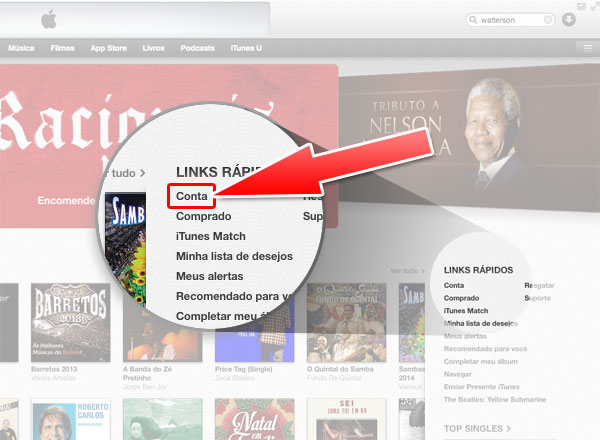Open the downloads arrow icon beside search

point(569,19)
